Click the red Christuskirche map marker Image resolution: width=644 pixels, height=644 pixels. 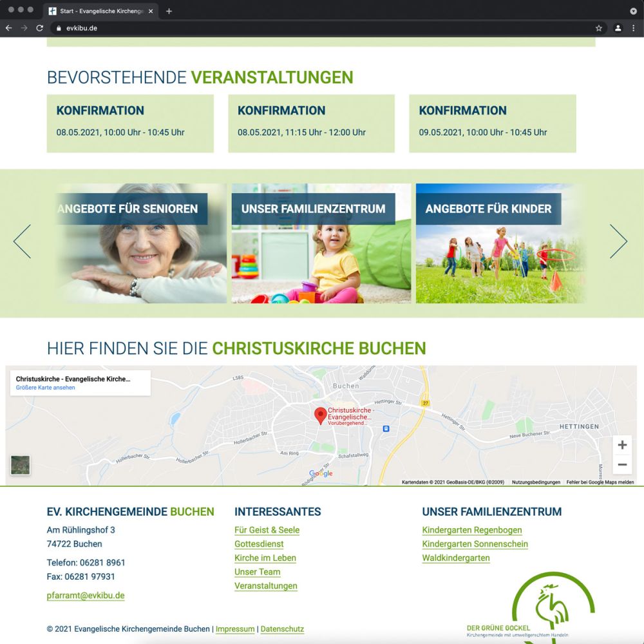click(320, 413)
